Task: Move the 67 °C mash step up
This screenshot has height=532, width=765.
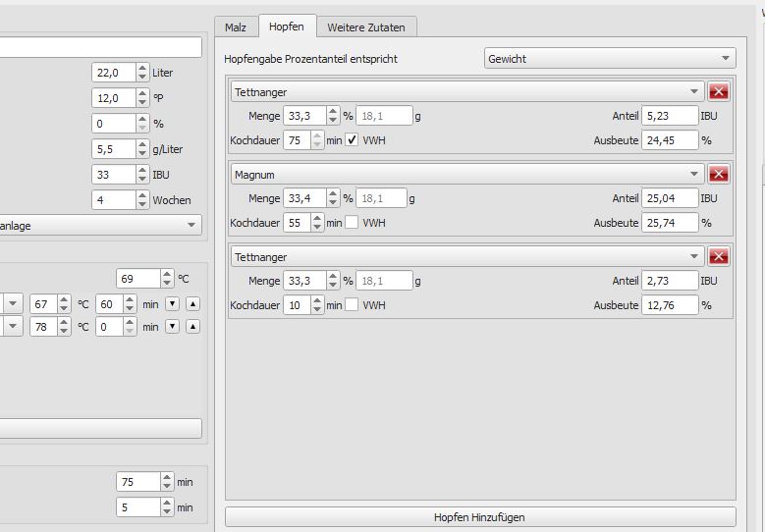Action: [x=192, y=303]
